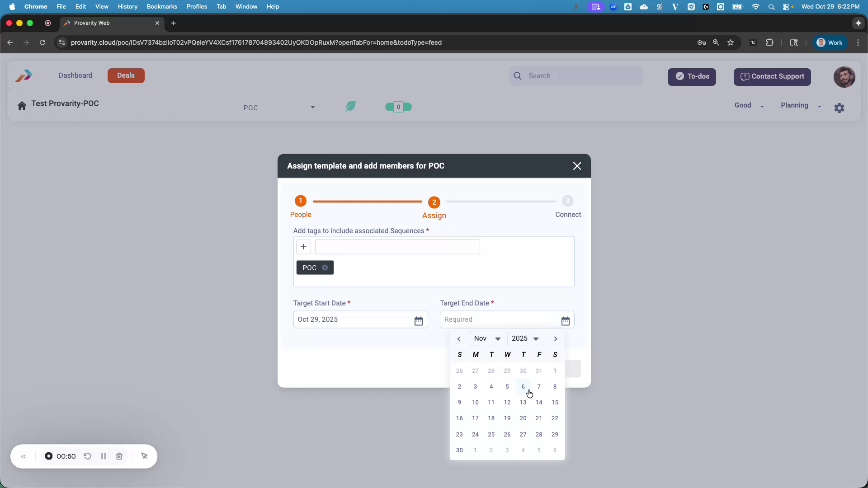Open the 2025 year dropdown
This screenshot has height=488, width=868.
pyautogui.click(x=526, y=338)
